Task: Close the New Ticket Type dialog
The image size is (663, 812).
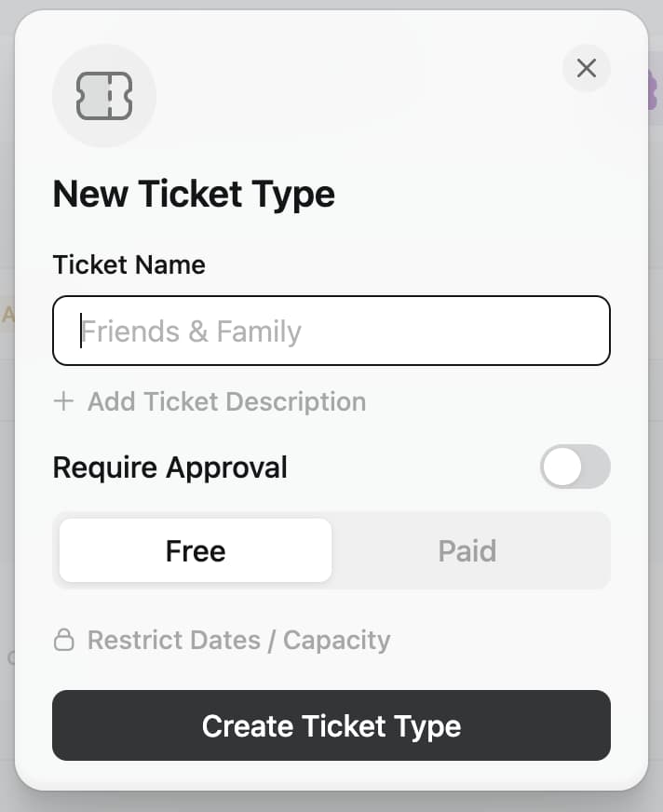Action: pyautogui.click(x=587, y=68)
